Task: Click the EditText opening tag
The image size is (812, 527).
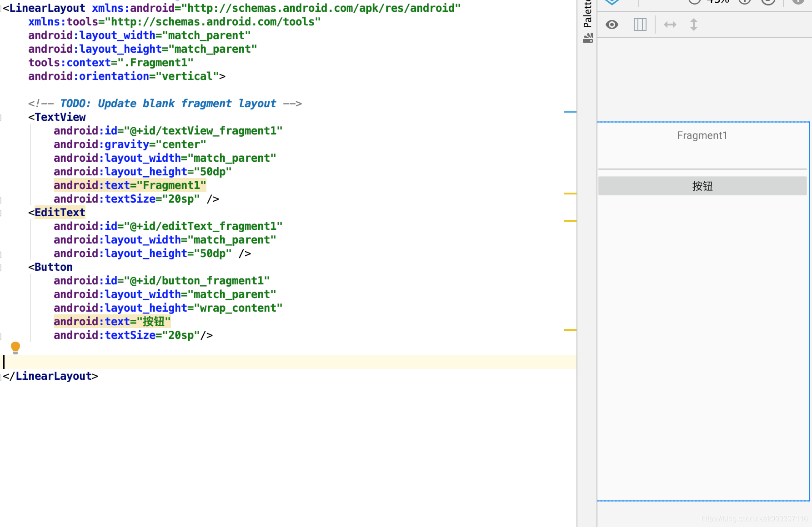Action: point(57,213)
